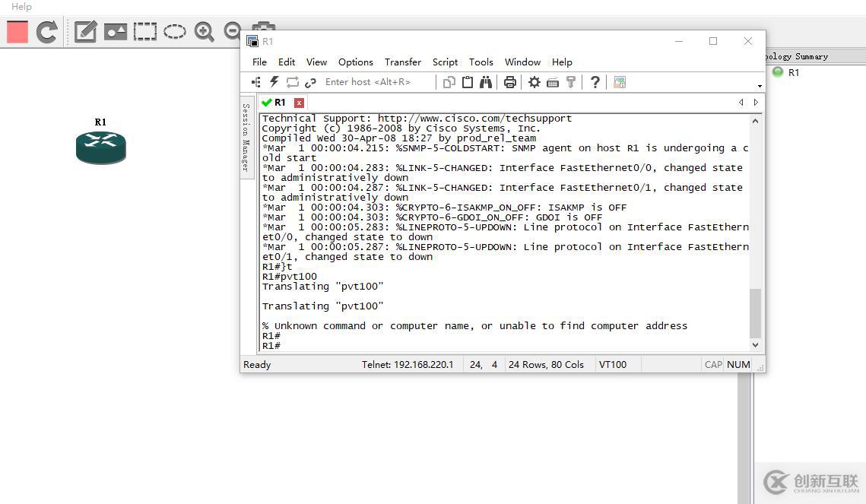This screenshot has width=866, height=504.
Task: Click the Help question mark icon
Action: (x=595, y=82)
